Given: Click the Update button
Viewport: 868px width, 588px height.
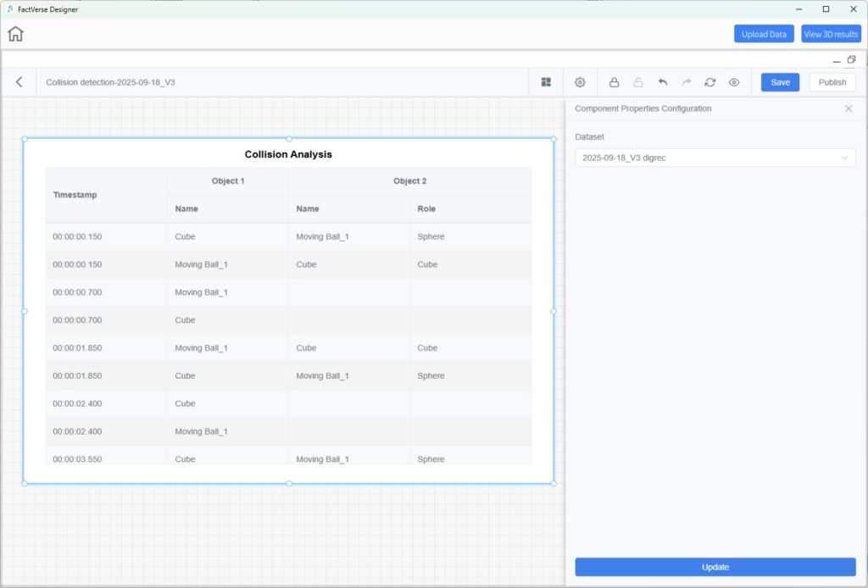Looking at the screenshot, I should [x=715, y=567].
